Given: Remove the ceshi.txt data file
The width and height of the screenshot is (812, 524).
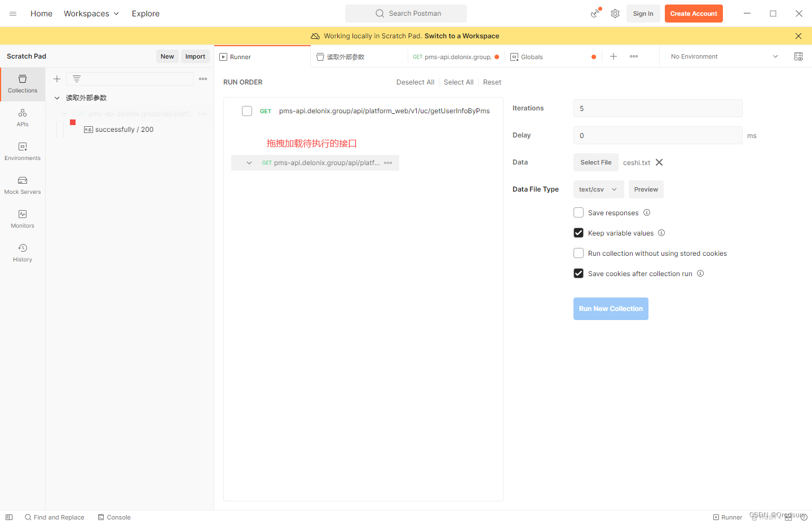Looking at the screenshot, I should click(x=659, y=162).
